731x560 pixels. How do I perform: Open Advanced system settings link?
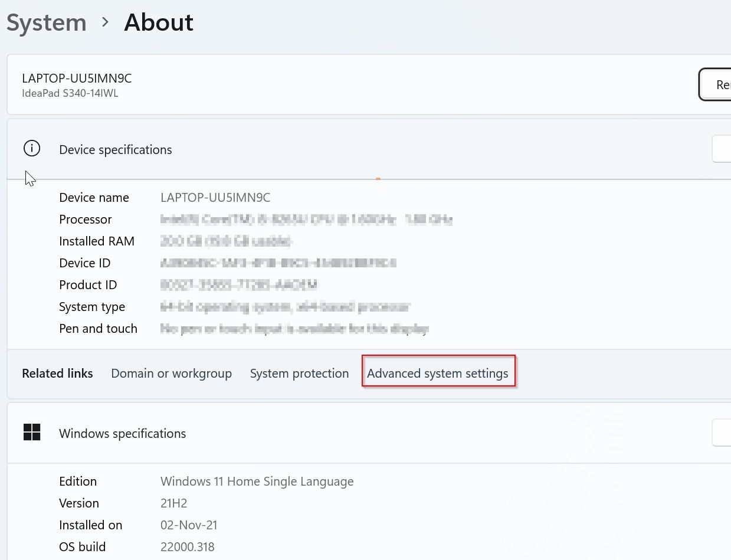point(438,374)
